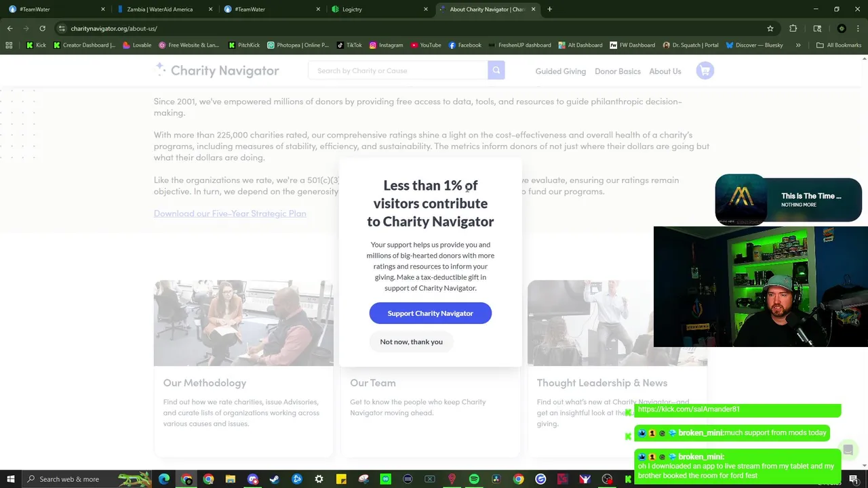868x488 pixels.
Task: Open the Instagram bookmark
Action: click(x=386, y=45)
